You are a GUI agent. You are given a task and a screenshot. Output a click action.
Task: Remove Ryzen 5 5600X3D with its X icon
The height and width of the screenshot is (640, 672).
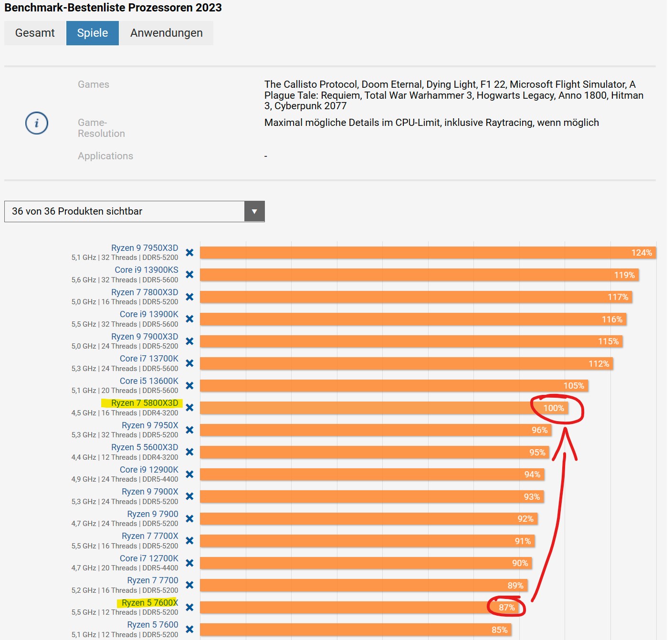click(189, 452)
